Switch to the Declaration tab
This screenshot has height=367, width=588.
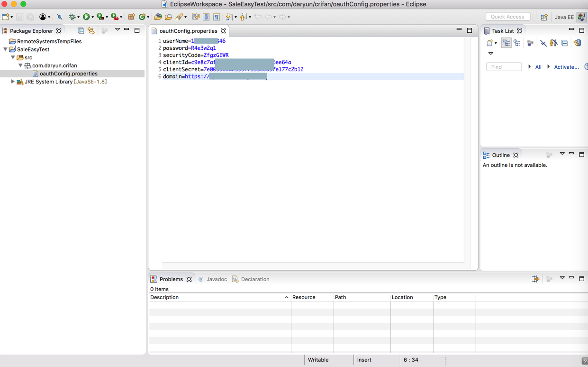[254, 279]
